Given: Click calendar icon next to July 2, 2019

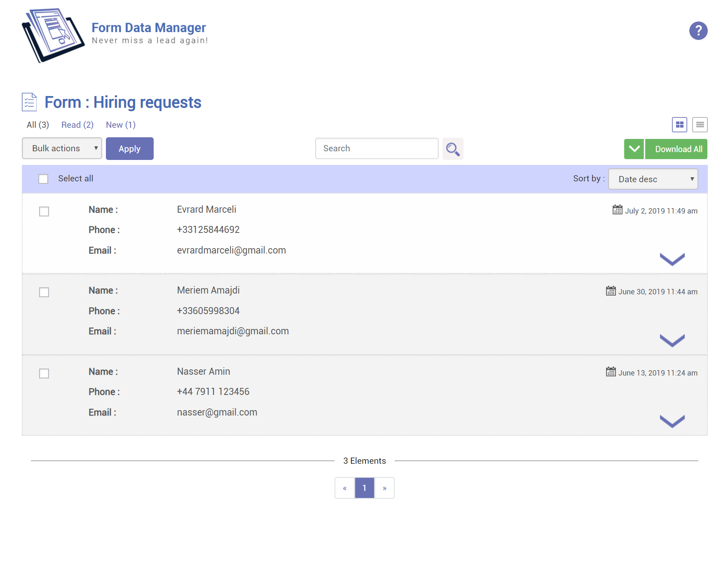Looking at the screenshot, I should click(x=617, y=210).
